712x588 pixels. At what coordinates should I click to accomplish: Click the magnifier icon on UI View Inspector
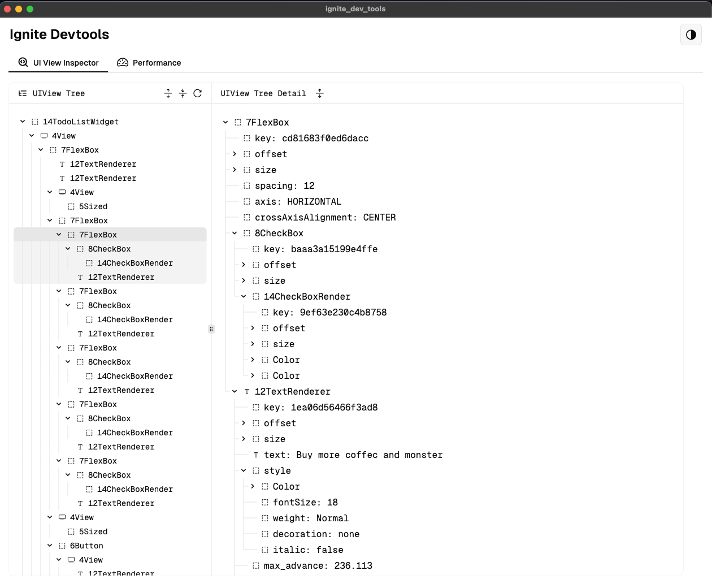coord(23,62)
